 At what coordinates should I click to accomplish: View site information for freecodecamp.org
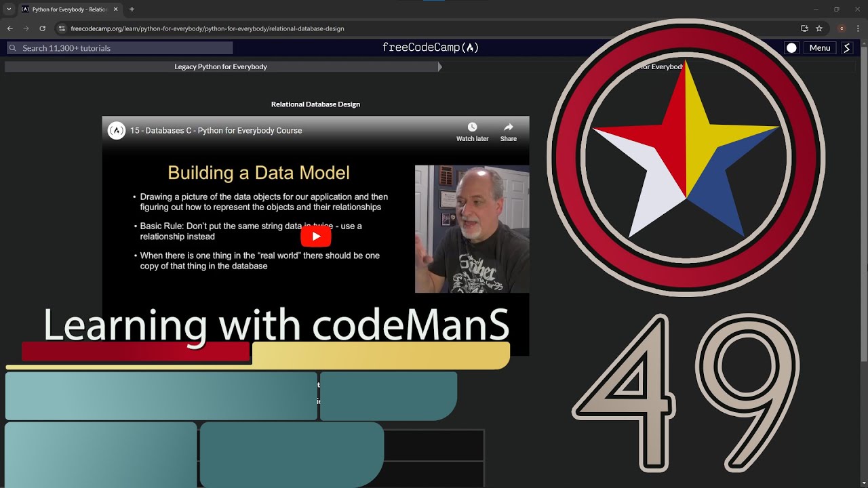[62, 28]
